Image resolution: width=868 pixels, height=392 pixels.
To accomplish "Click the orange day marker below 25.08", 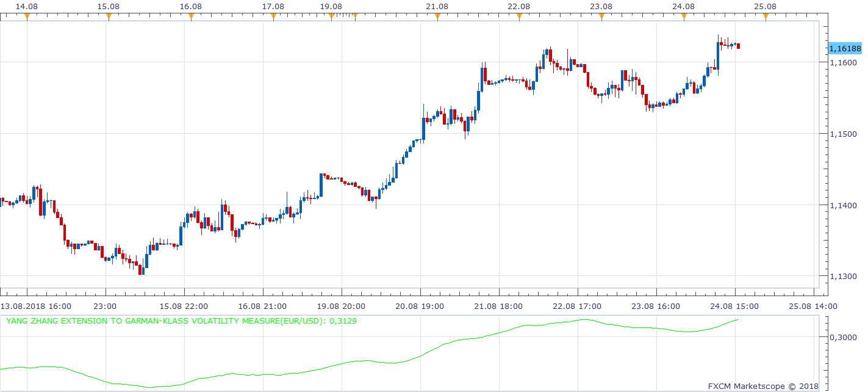I will point(766,16).
